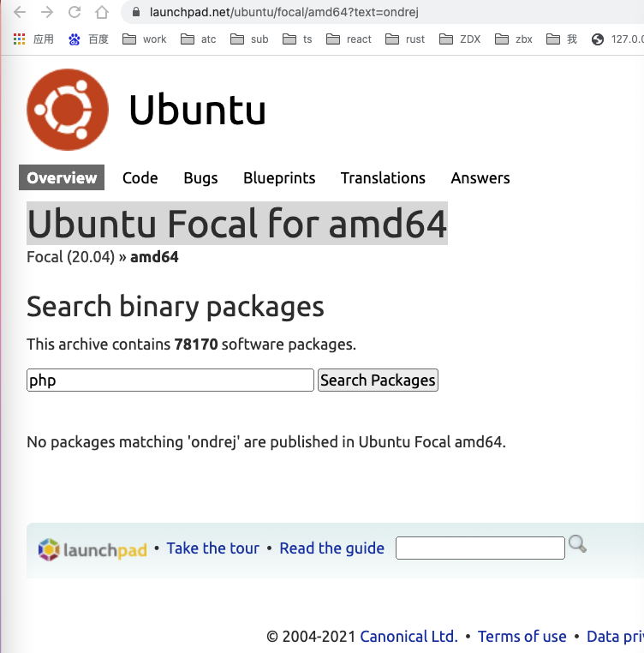Viewport: 644px width, 653px height.
Task: Visit the Canonical Ltd. link
Action: point(408,637)
